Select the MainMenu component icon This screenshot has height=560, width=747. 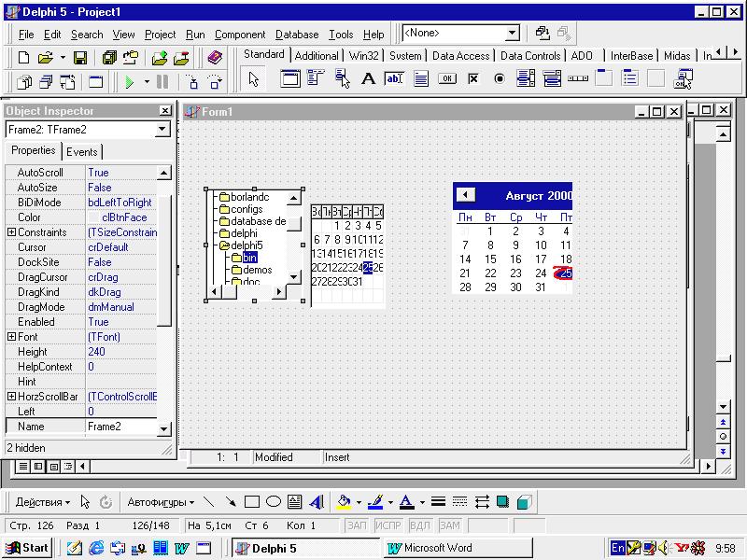pos(316,78)
